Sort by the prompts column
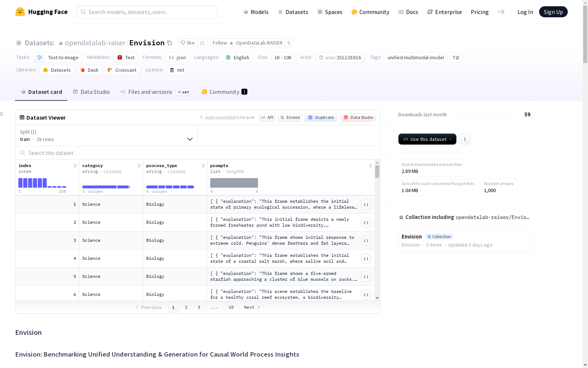This screenshot has height=368, width=588. pyautogui.click(x=370, y=166)
